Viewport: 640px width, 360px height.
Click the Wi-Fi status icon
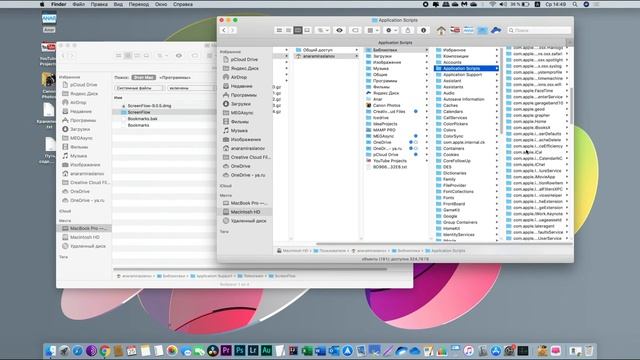pos(492,4)
